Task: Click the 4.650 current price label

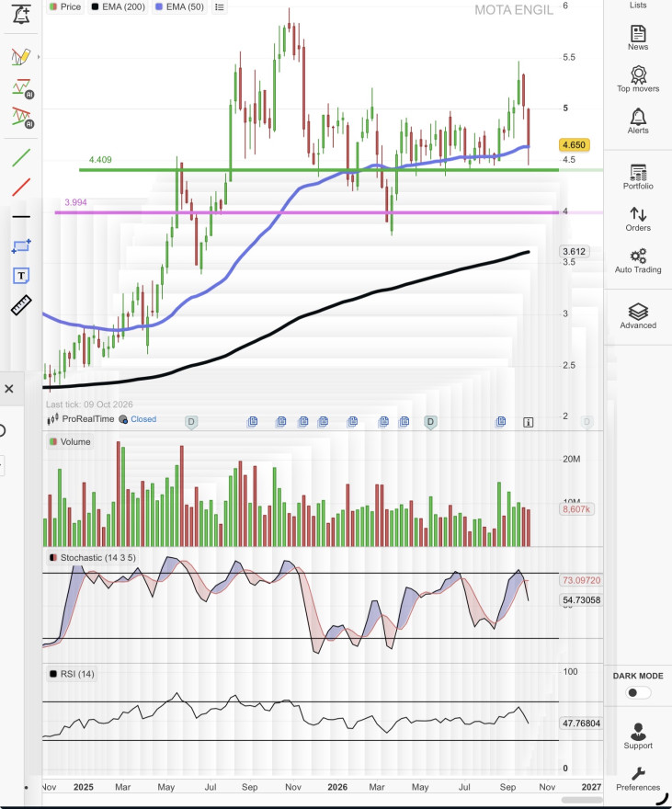Action: coord(574,145)
